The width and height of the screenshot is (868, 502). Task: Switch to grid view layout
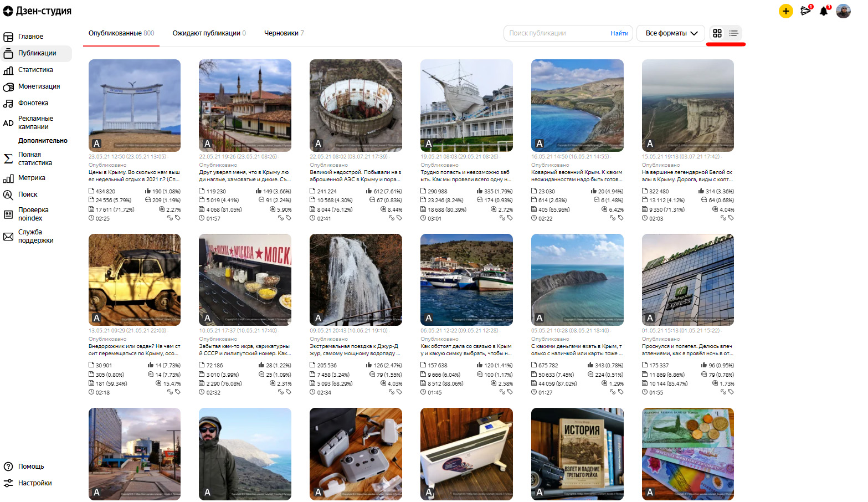pos(717,33)
